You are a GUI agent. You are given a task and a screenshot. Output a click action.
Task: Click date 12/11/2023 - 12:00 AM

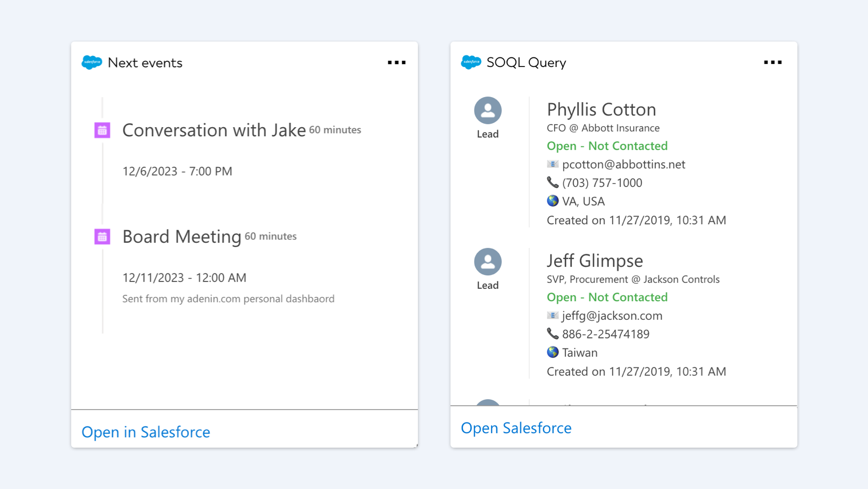click(x=184, y=278)
